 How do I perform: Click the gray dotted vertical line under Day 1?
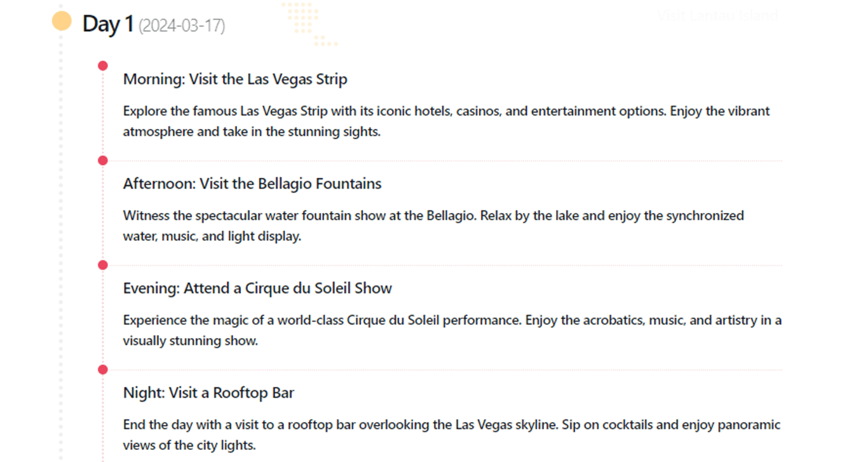(62, 254)
